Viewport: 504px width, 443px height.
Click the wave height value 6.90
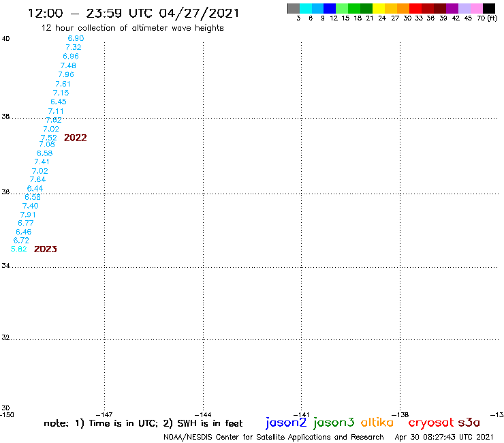pyautogui.click(x=76, y=38)
